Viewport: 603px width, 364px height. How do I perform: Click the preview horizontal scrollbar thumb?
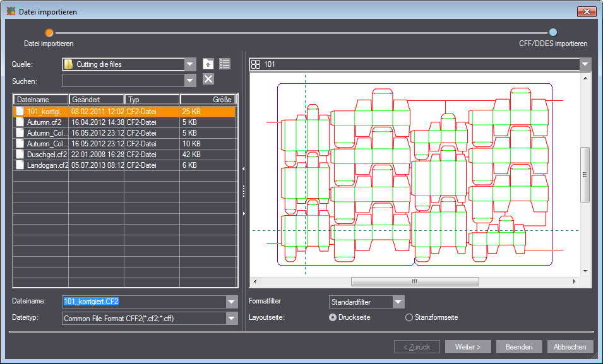pyautogui.click(x=415, y=282)
